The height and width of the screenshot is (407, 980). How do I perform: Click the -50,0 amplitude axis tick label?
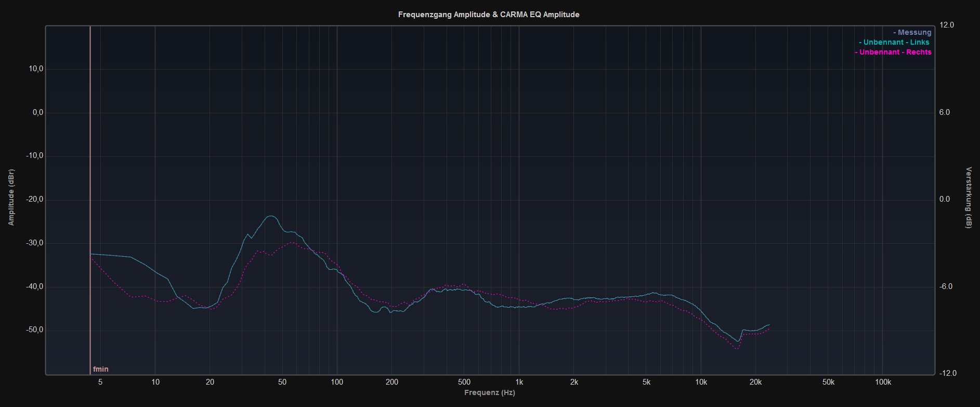coord(34,330)
